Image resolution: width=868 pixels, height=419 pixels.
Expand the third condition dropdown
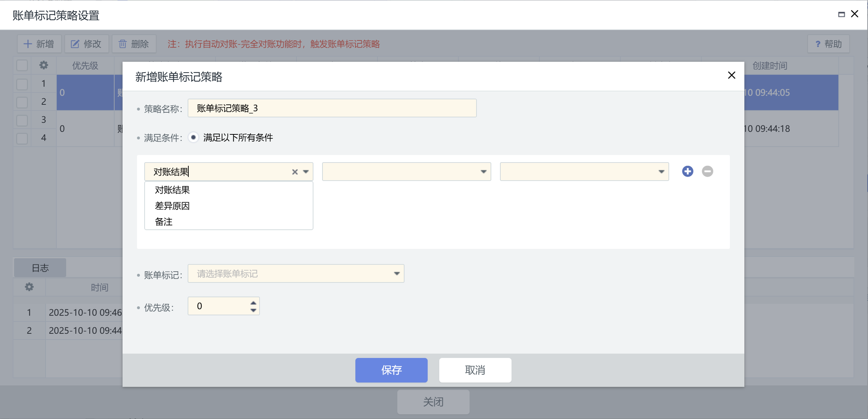pos(661,172)
